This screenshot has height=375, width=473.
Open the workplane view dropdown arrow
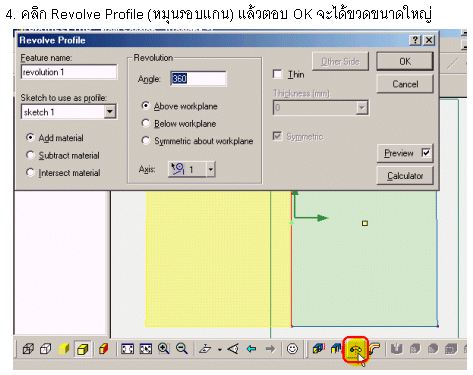(220, 350)
